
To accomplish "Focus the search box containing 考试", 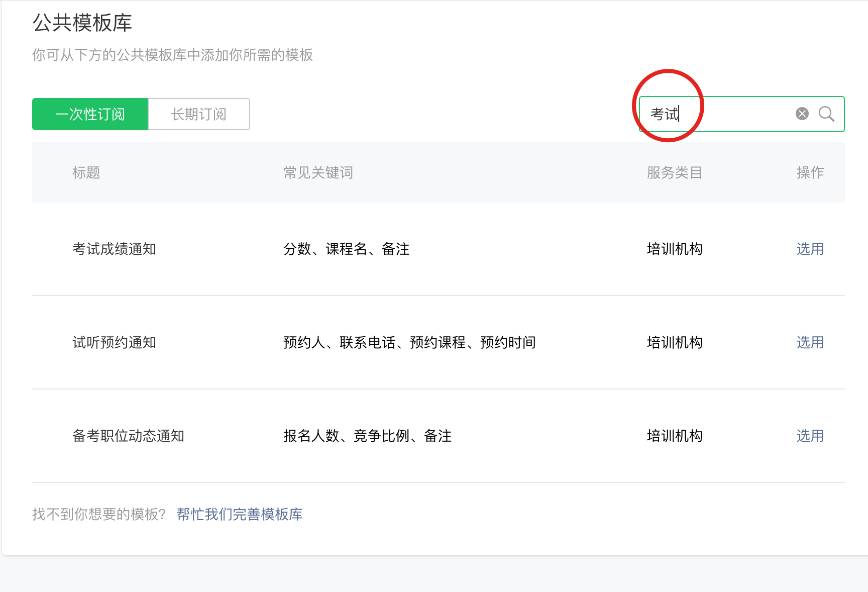I will (x=741, y=114).
